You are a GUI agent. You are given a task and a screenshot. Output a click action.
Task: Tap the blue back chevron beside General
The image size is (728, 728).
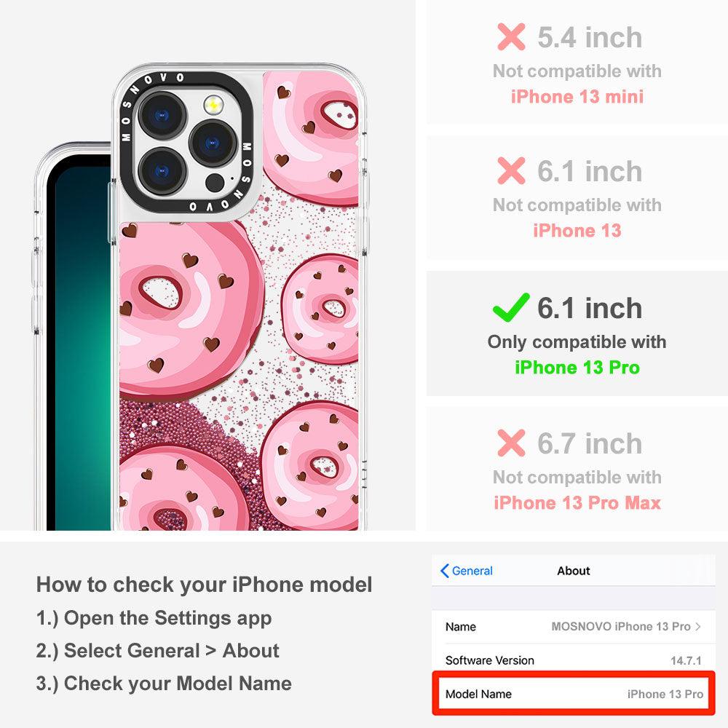444,571
